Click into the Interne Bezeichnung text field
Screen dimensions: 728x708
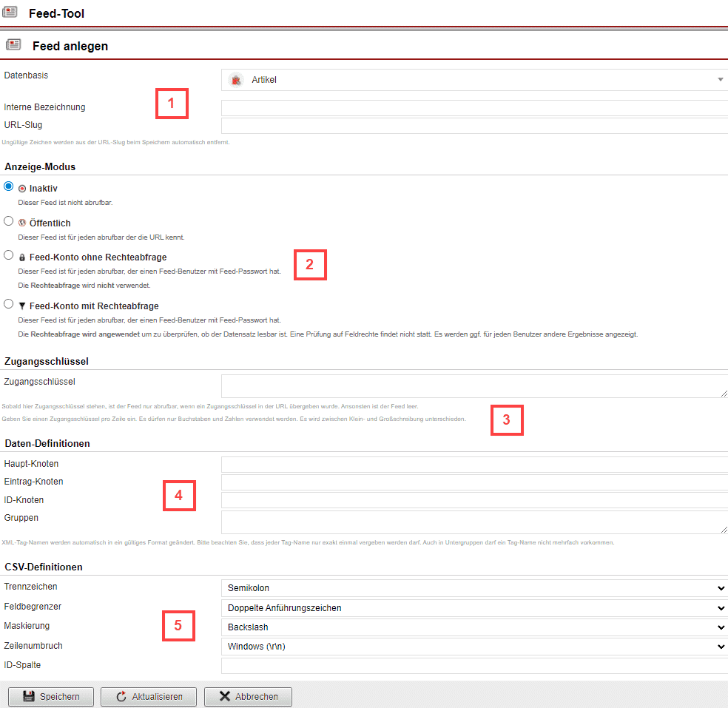click(x=473, y=108)
